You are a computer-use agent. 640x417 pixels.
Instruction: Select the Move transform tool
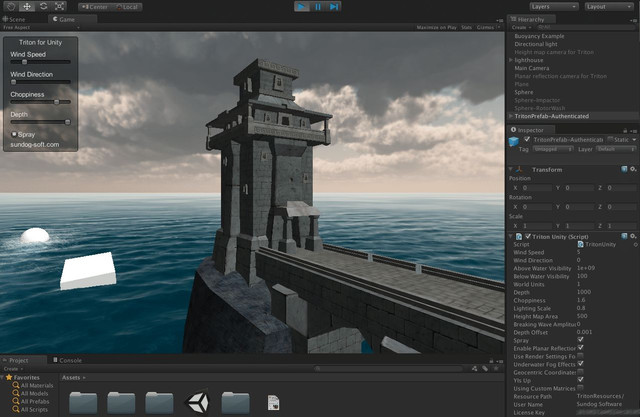pyautogui.click(x=27, y=7)
